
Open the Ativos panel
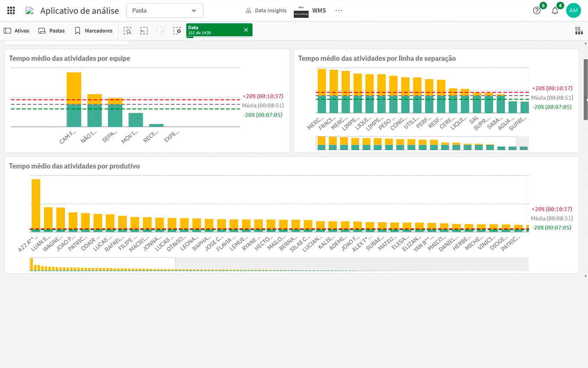tap(16, 31)
